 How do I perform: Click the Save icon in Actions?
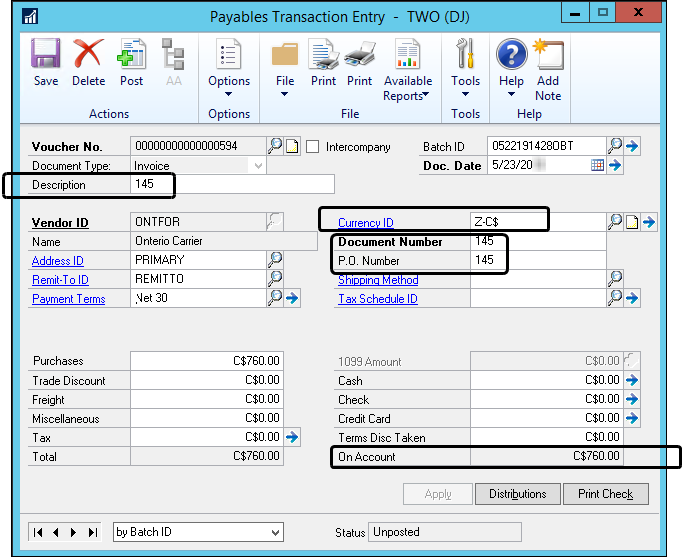coord(45,62)
